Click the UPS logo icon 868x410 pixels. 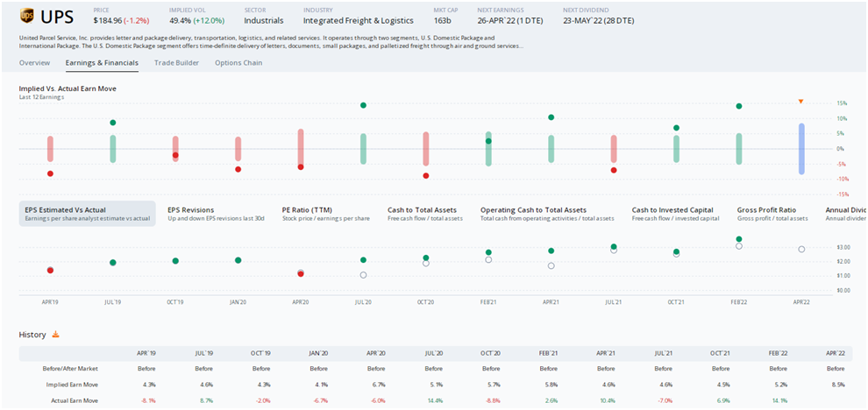[26, 17]
